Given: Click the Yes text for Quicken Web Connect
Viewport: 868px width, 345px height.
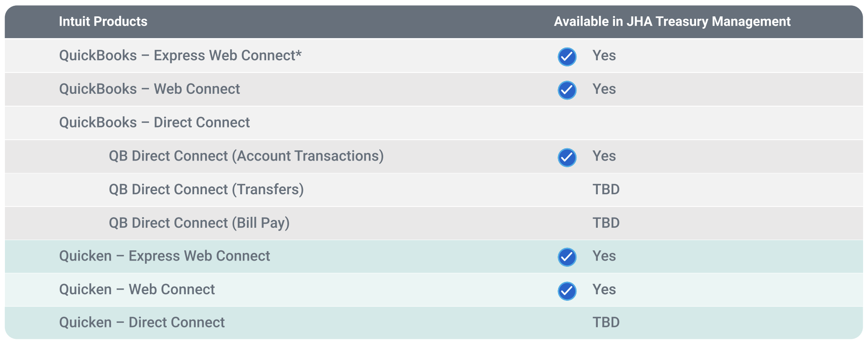Looking at the screenshot, I should (x=604, y=290).
